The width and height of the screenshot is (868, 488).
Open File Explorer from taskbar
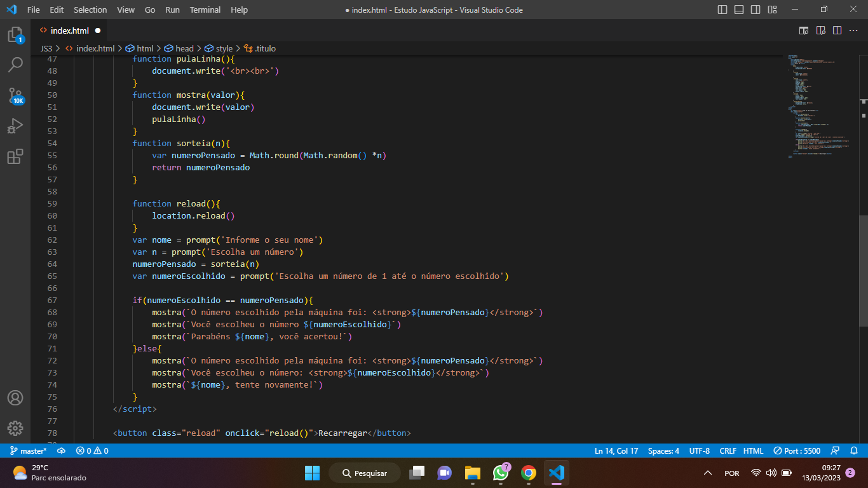point(472,473)
